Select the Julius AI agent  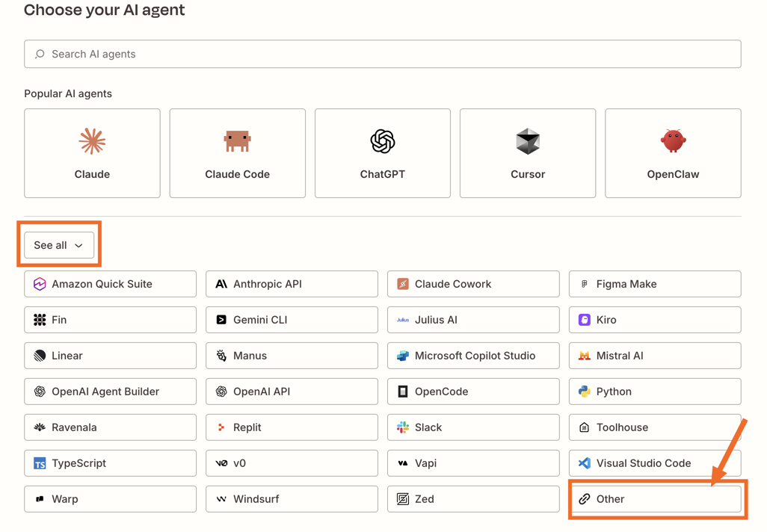(x=473, y=320)
